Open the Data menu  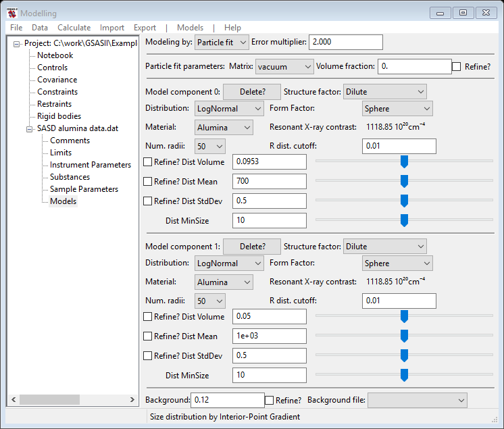point(40,28)
